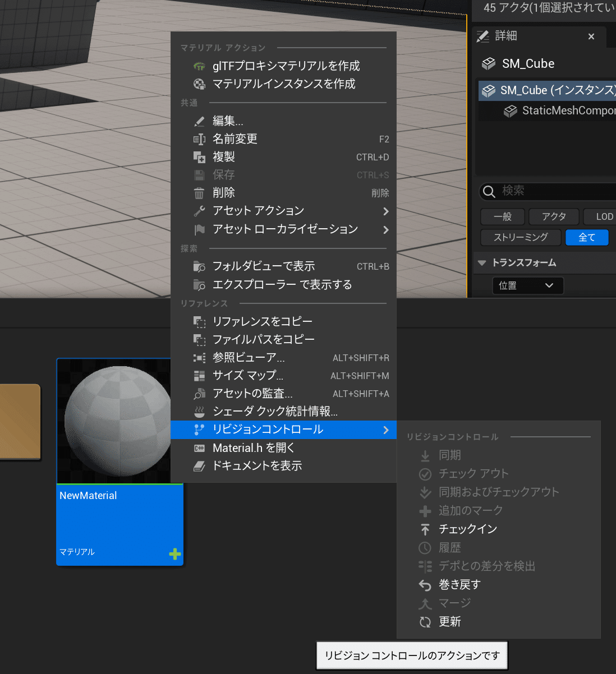Select ファイルパスをコピー menu entry
The image size is (616, 674).
(283, 340)
